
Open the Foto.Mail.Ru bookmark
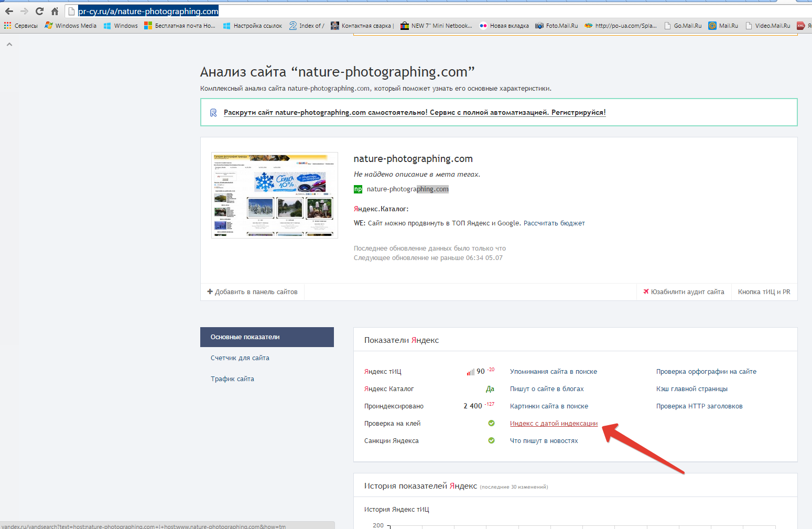[556, 26]
